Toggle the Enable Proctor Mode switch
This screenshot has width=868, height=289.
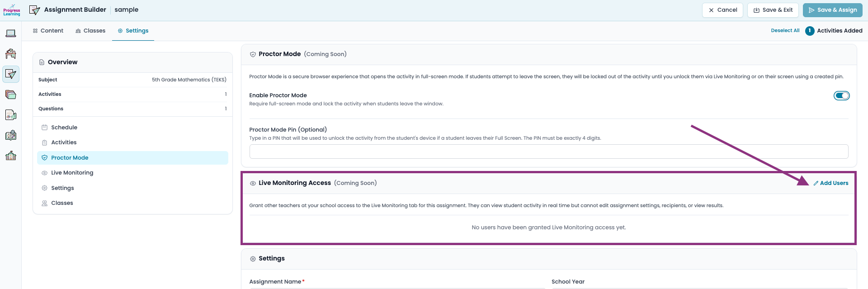(x=841, y=95)
